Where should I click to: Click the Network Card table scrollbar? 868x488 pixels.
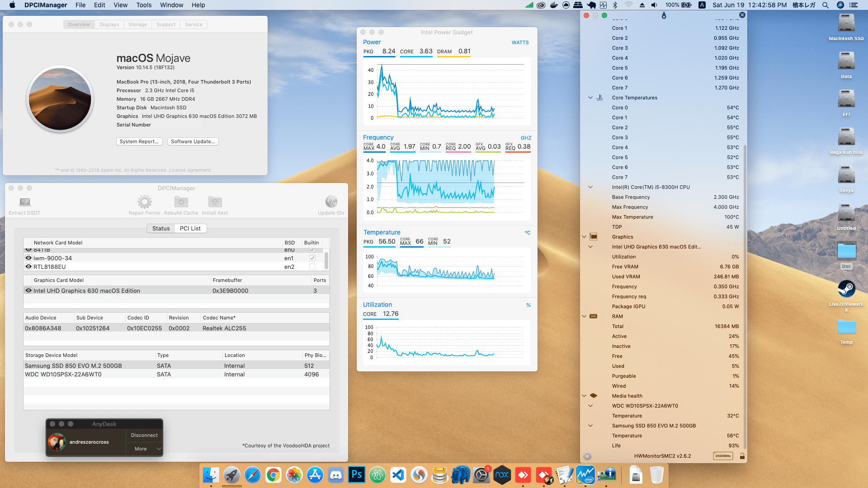click(x=326, y=260)
